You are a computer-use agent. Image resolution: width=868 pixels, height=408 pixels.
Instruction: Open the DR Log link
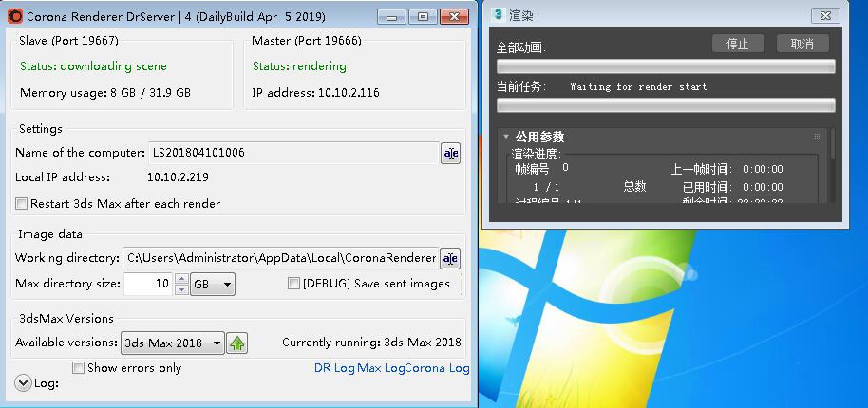[334, 368]
